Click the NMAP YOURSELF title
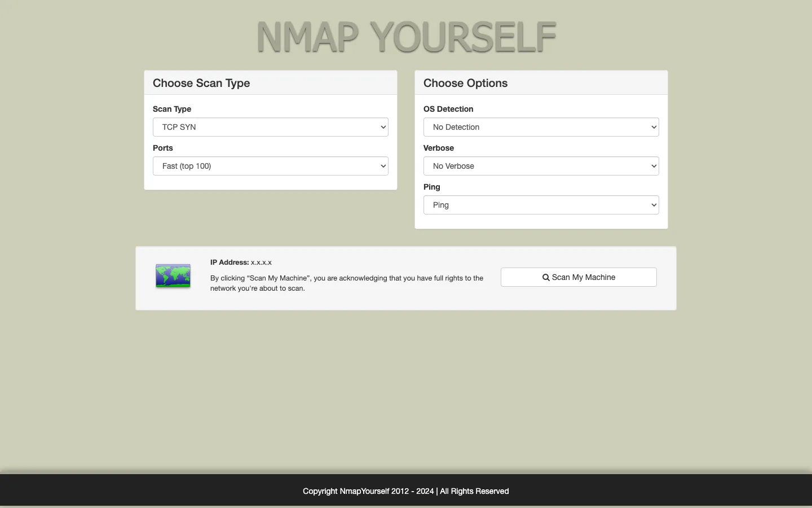 tap(406, 37)
